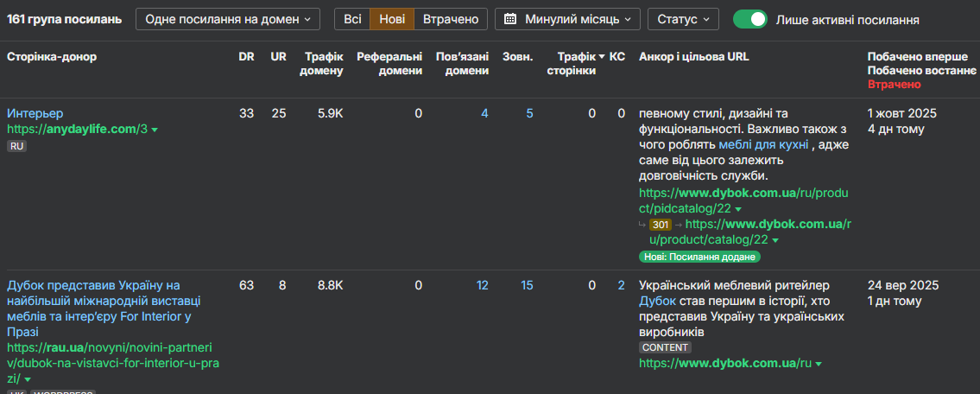Open the 'Интерьер' donor page link

pos(35,113)
